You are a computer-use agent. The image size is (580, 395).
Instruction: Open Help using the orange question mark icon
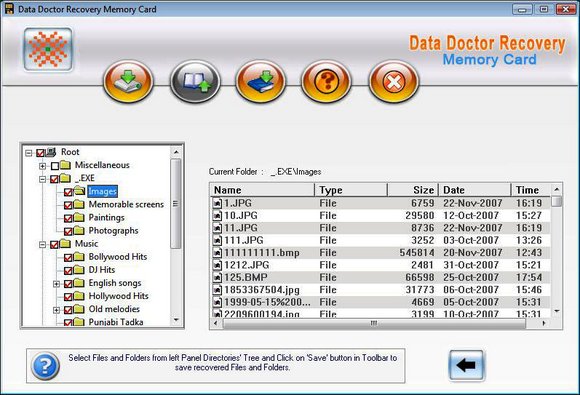click(326, 81)
